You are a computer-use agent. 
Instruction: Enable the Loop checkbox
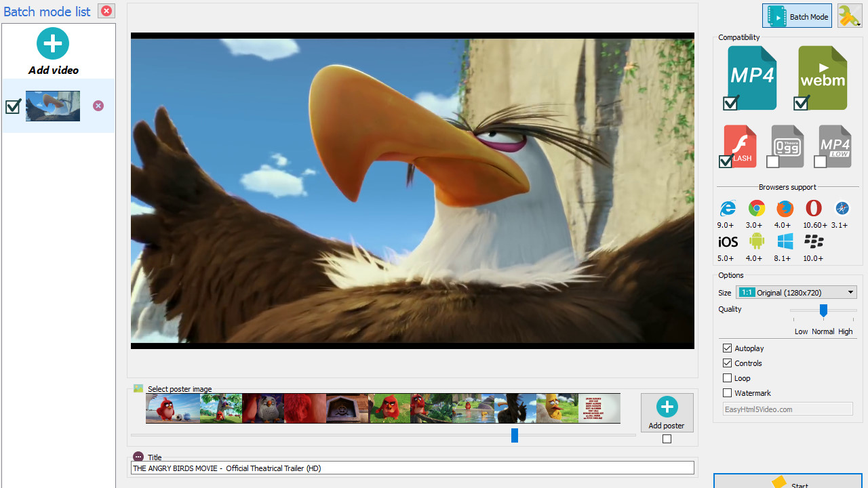(728, 378)
